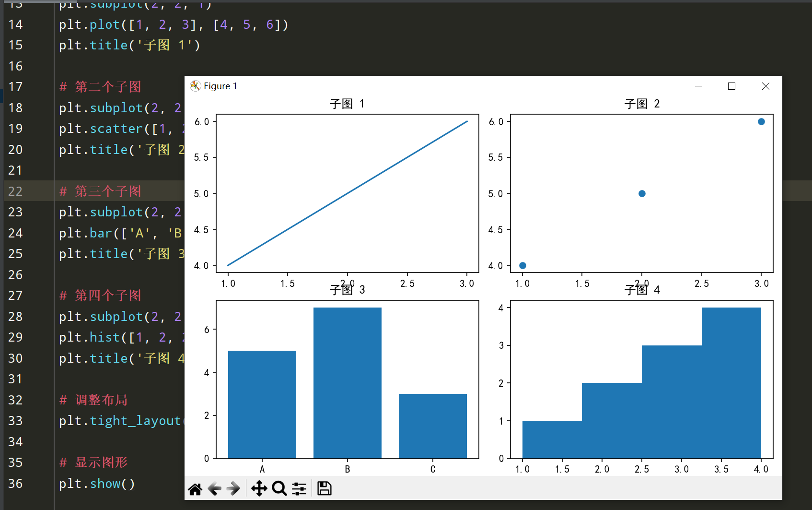Click the 子图 2 subplot title

point(642,104)
